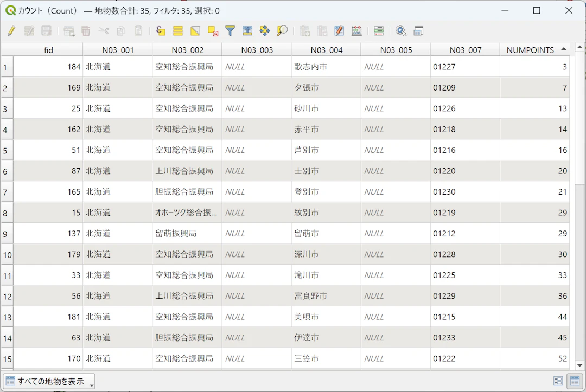Select row 8 via its row header
The image size is (586, 392).
pos(7,213)
